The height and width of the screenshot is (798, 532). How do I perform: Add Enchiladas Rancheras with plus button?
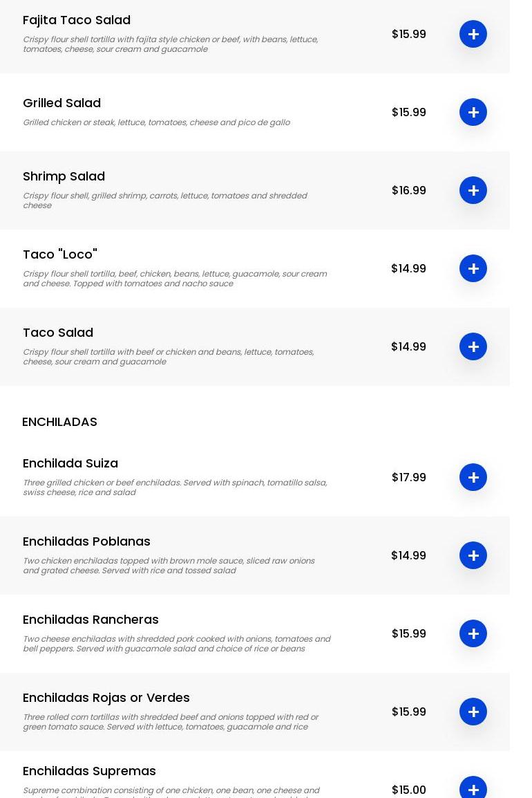tap(473, 633)
